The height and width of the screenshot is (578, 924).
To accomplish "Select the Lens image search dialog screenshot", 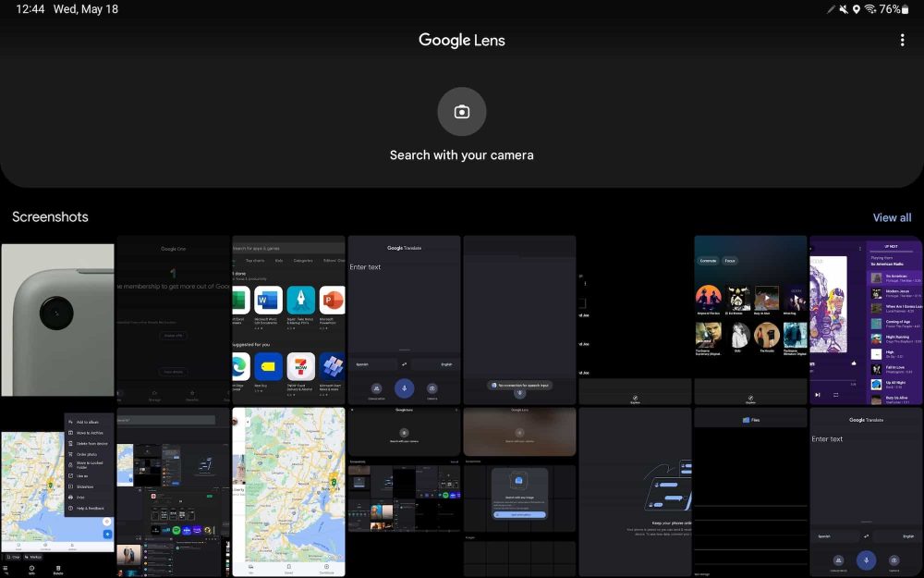I will [519, 492].
